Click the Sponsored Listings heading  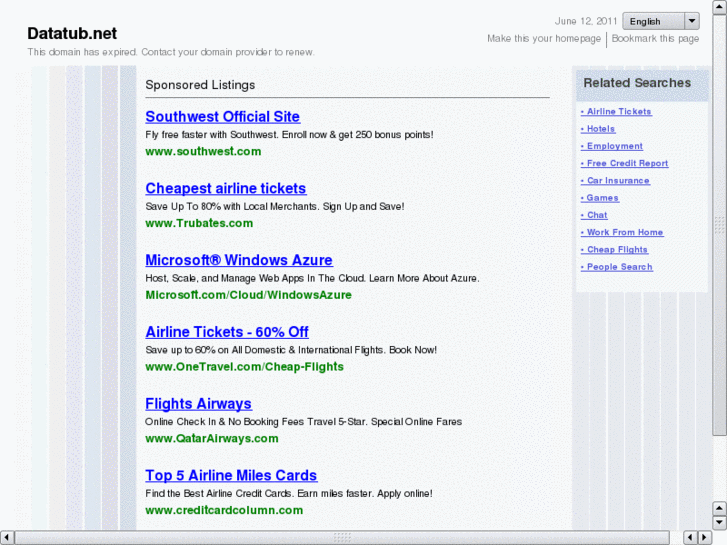tap(200, 85)
